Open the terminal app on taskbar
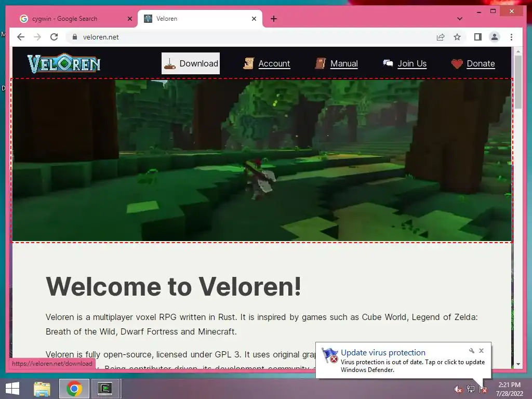532x399 pixels. (105, 389)
